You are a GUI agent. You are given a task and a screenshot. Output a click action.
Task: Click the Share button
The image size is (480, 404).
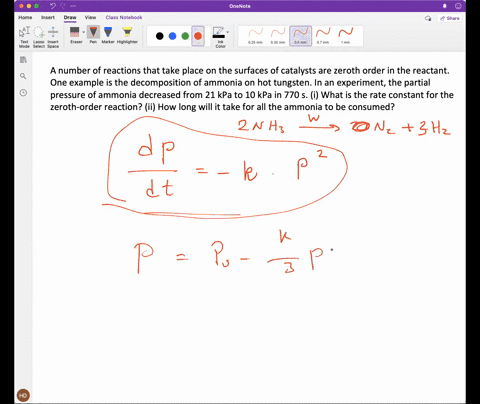click(x=450, y=18)
